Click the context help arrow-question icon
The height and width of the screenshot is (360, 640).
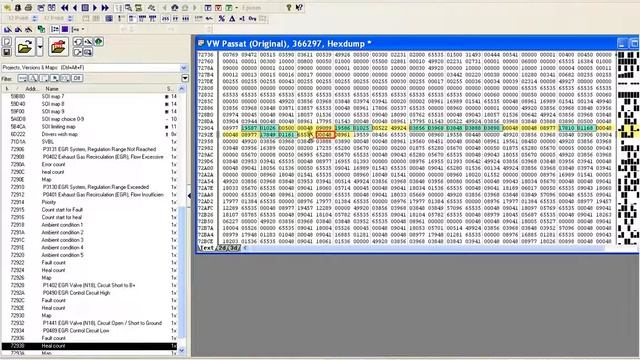[299, 7]
